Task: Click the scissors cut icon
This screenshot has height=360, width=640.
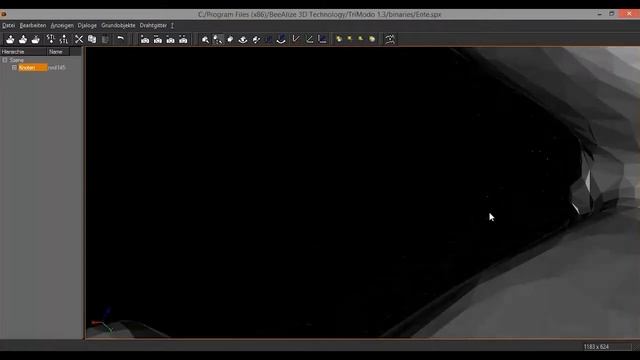Action: pyautogui.click(x=79, y=39)
